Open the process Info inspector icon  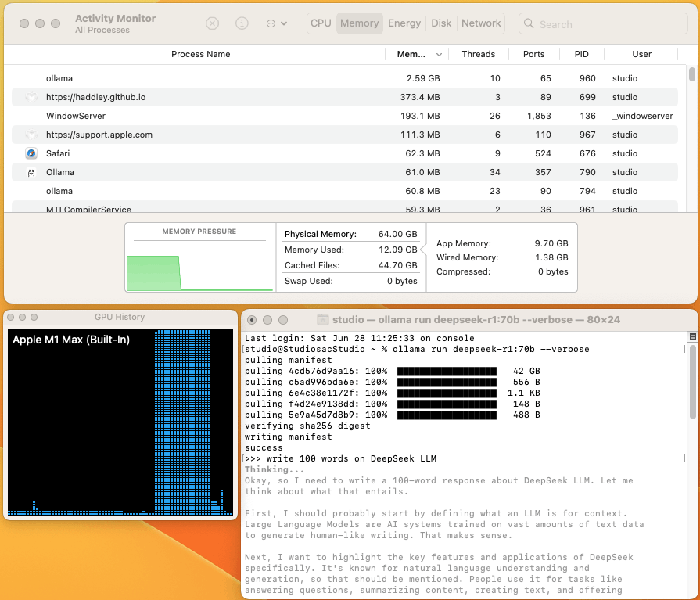coord(242,23)
